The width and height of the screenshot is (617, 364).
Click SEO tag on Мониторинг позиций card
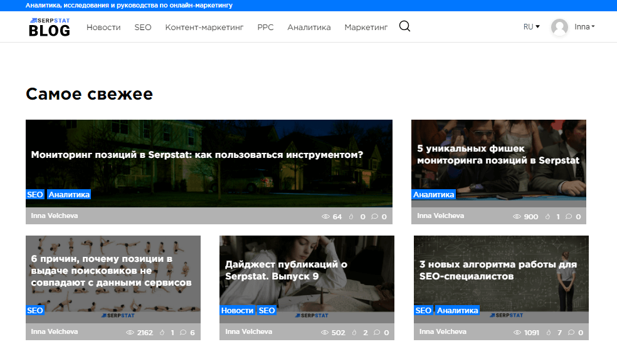click(x=35, y=194)
